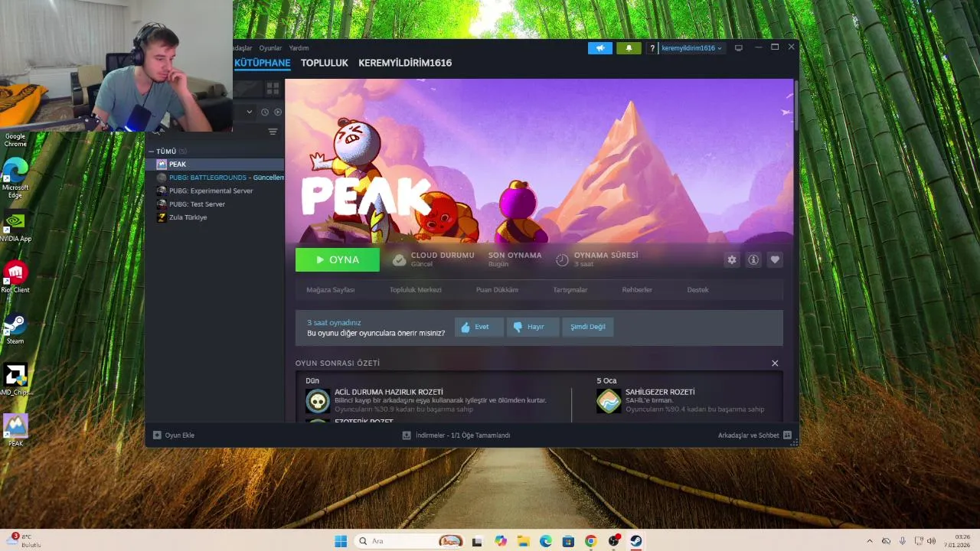Open Topluluk Merkezi link
The height and width of the screenshot is (551, 980).
416,290
